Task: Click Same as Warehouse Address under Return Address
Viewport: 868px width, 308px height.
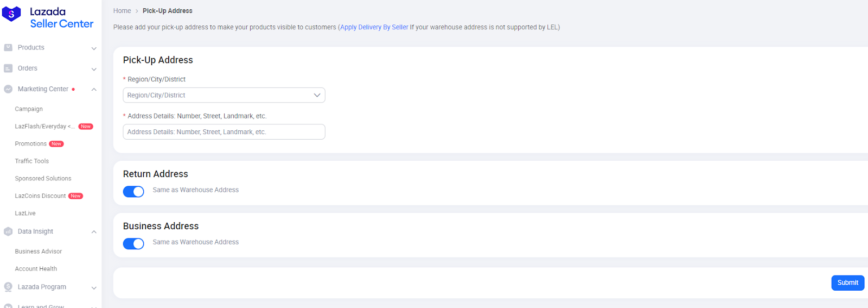Action: point(196,190)
